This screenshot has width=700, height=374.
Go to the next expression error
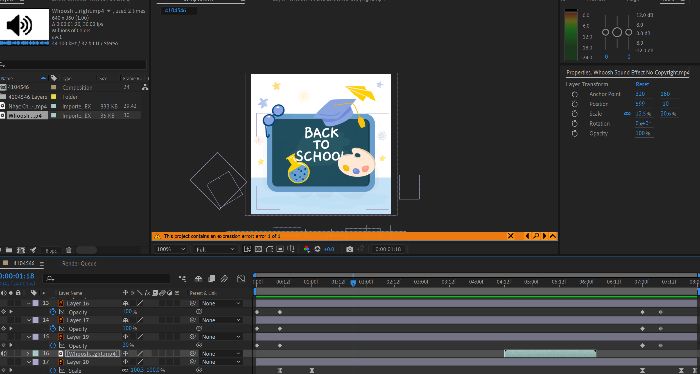click(544, 236)
